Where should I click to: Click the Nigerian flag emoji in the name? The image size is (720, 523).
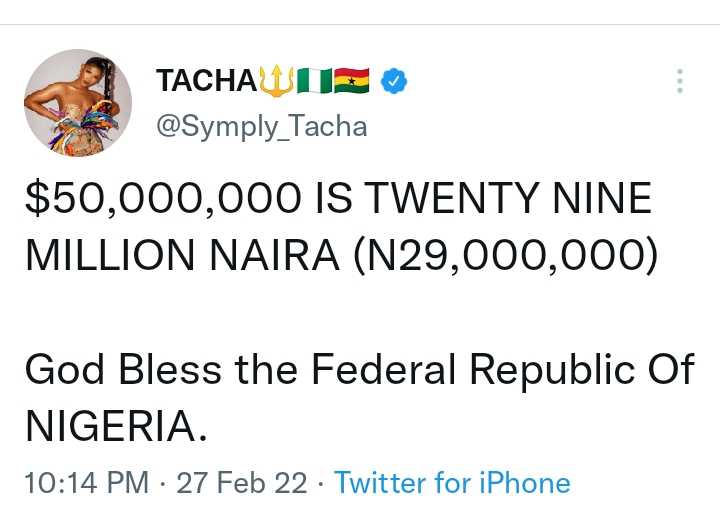click(315, 80)
